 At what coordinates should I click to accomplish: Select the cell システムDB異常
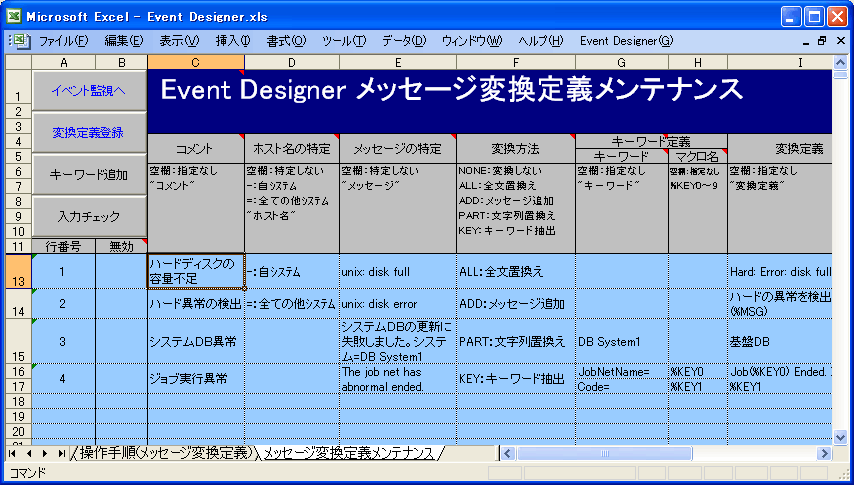(196, 342)
